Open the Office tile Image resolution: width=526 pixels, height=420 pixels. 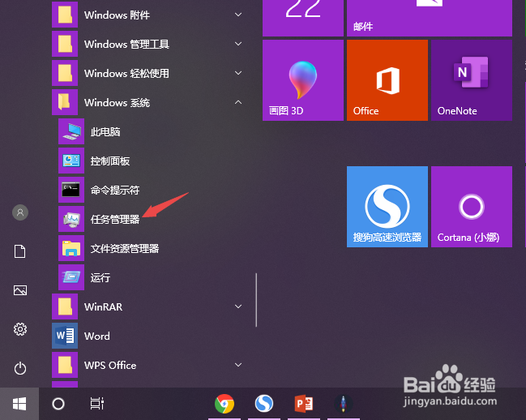387,80
